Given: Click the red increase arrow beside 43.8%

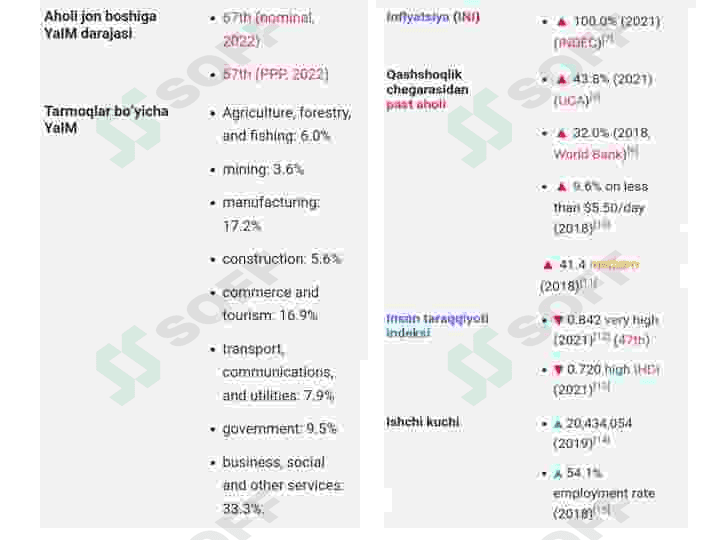Looking at the screenshot, I should (562, 79).
